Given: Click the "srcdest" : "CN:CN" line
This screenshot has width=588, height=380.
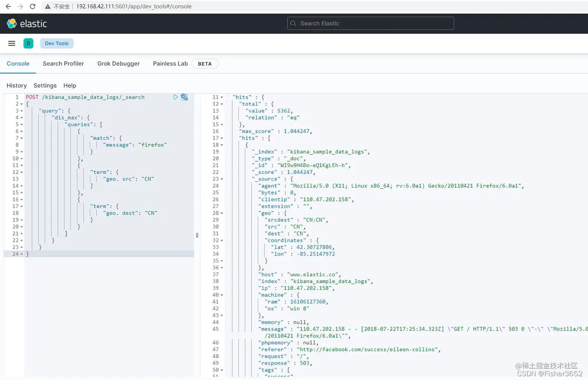Looking at the screenshot, I should 296,220.
